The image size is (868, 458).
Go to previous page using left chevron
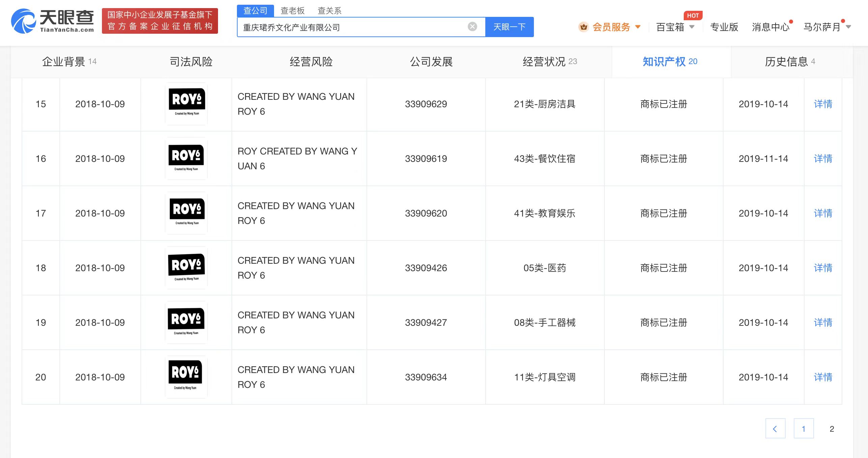[775, 428]
